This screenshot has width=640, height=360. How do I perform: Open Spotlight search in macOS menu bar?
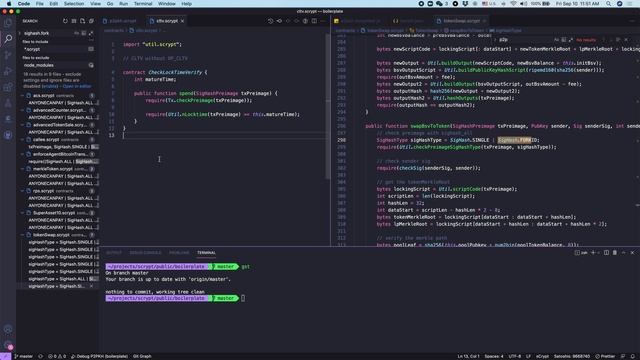point(608,4)
